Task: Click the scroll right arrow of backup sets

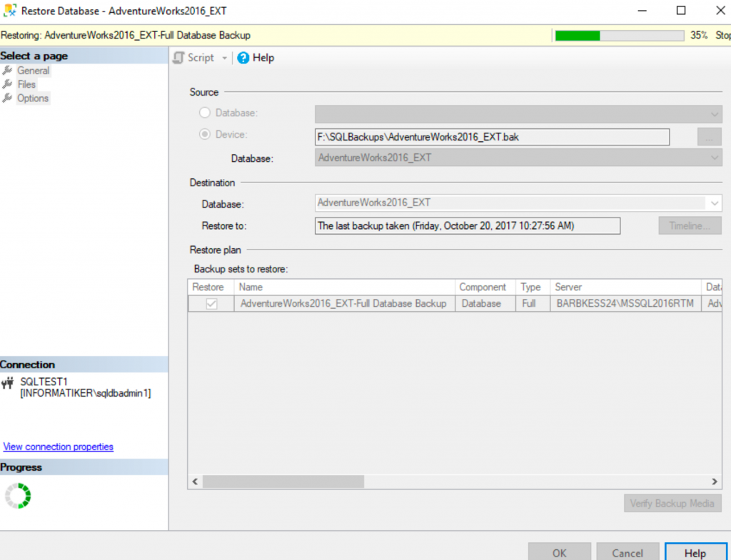Action: tap(714, 482)
